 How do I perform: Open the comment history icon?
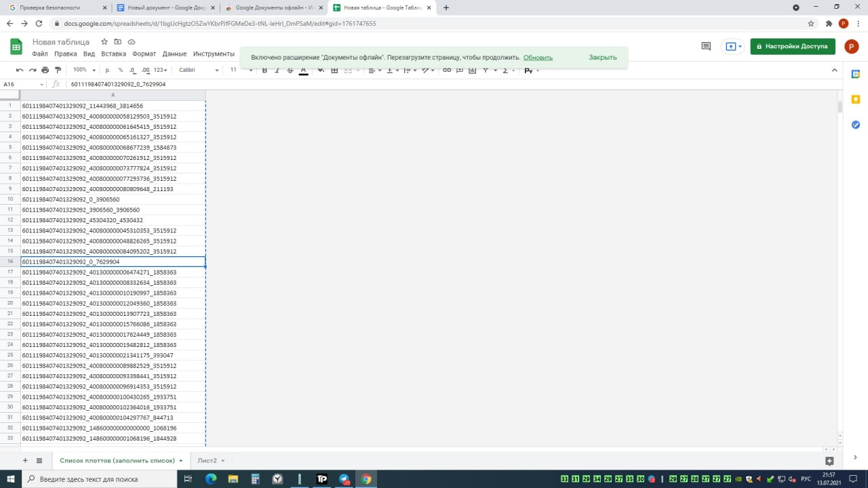(706, 47)
